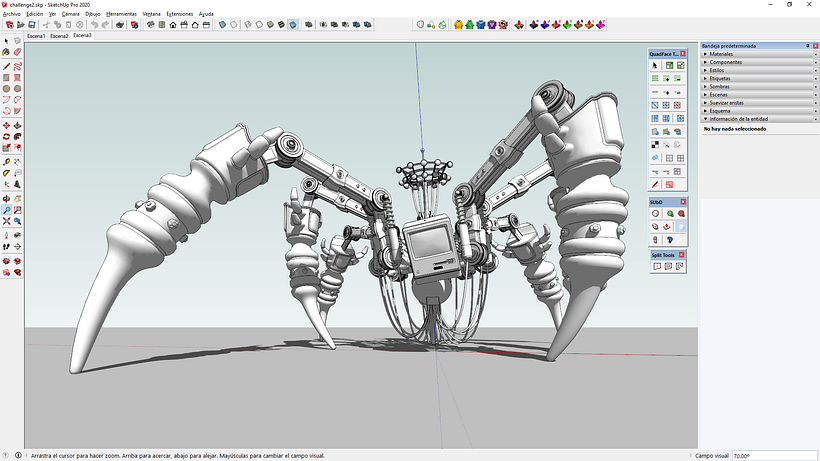820x461 pixels.
Task: Open the Extensiones menu
Action: click(x=179, y=14)
